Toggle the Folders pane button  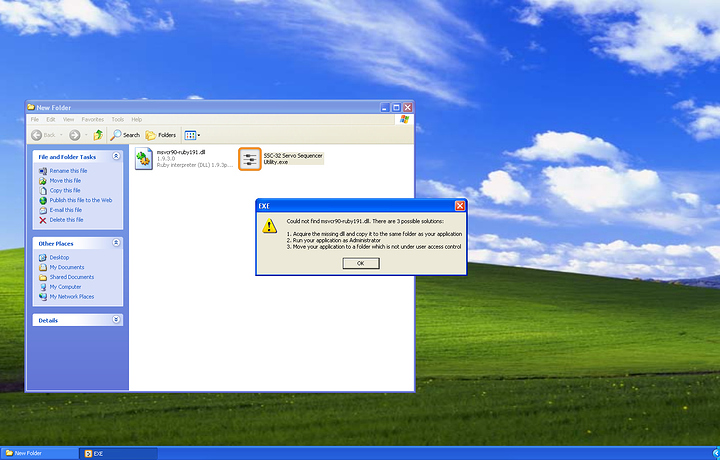pos(161,135)
